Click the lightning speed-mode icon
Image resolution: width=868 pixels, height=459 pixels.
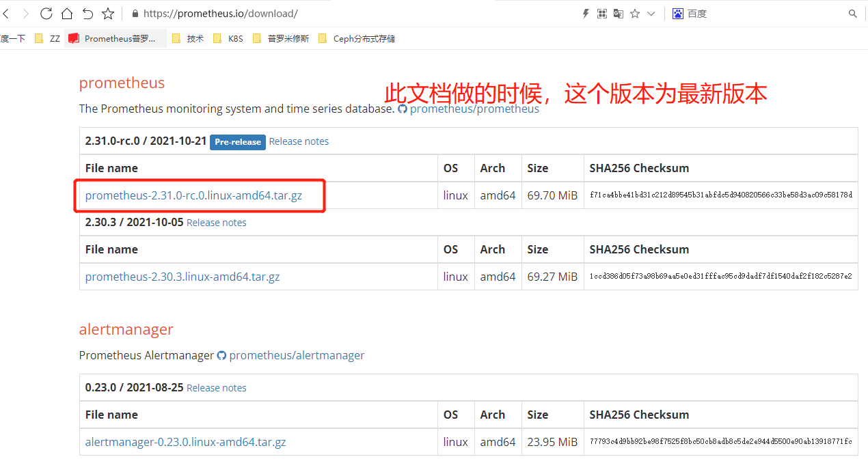586,14
